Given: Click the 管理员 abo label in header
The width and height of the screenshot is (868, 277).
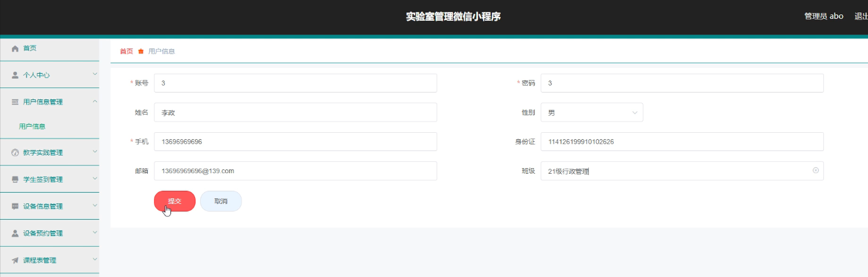Looking at the screenshot, I should [x=824, y=16].
